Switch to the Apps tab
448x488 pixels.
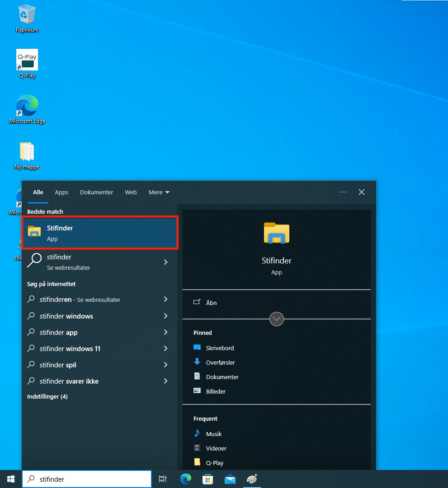[61, 192]
